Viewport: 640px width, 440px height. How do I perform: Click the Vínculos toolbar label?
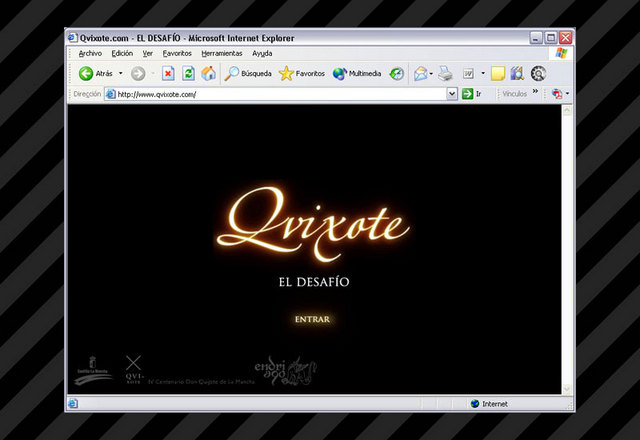(x=514, y=94)
